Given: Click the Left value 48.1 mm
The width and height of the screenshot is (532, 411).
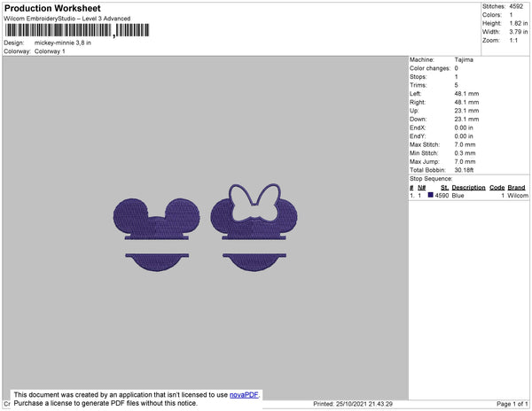Looking at the screenshot, I should [x=466, y=94].
